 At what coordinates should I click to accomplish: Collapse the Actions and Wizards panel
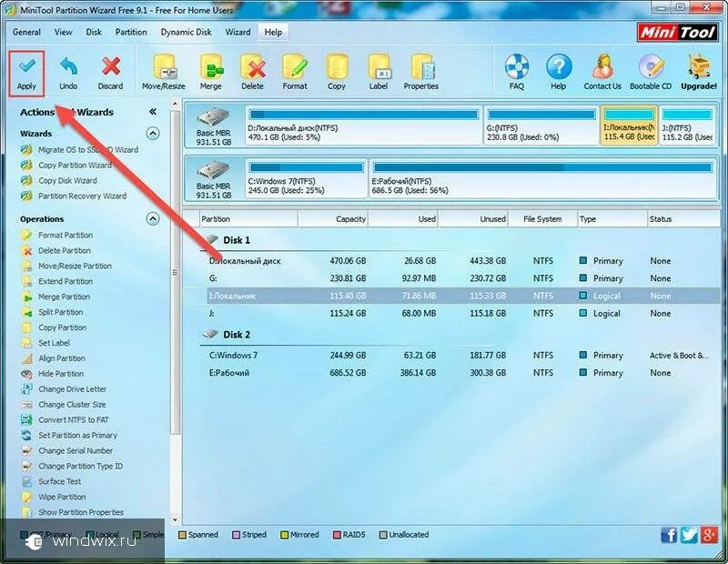tap(152, 112)
